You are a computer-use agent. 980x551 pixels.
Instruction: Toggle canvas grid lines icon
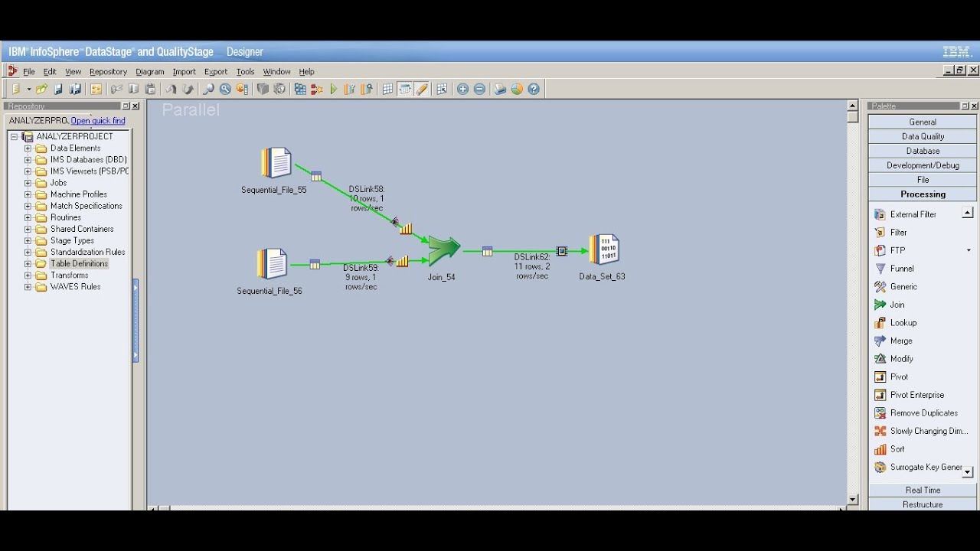387,90
